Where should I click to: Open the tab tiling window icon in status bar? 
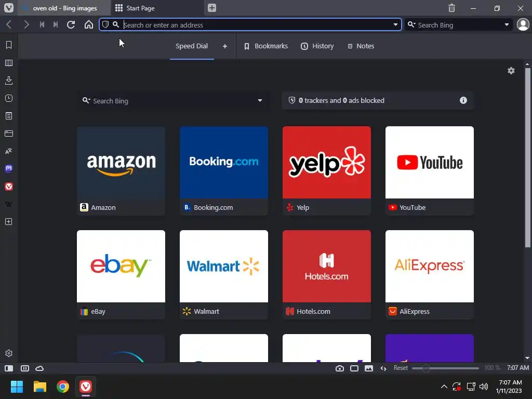(x=354, y=368)
